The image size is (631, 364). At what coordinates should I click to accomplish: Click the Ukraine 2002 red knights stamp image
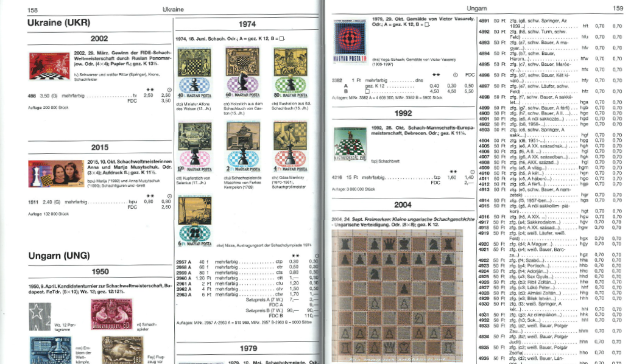coord(49,66)
